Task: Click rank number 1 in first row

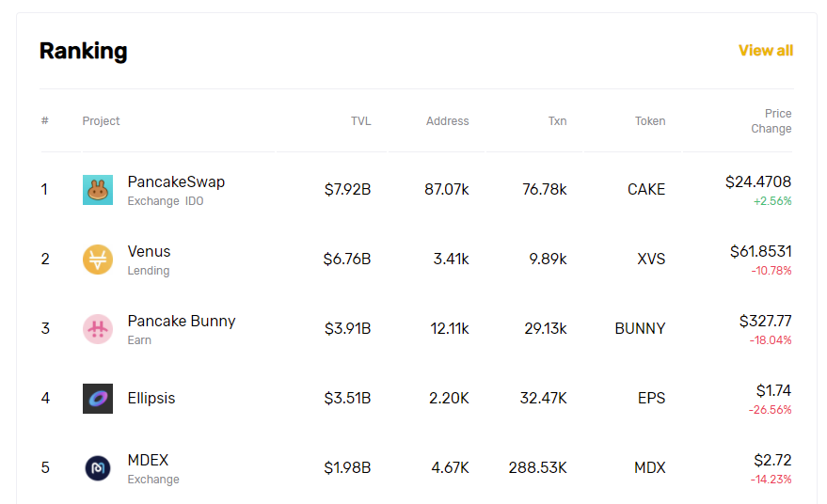Action: click(44, 190)
